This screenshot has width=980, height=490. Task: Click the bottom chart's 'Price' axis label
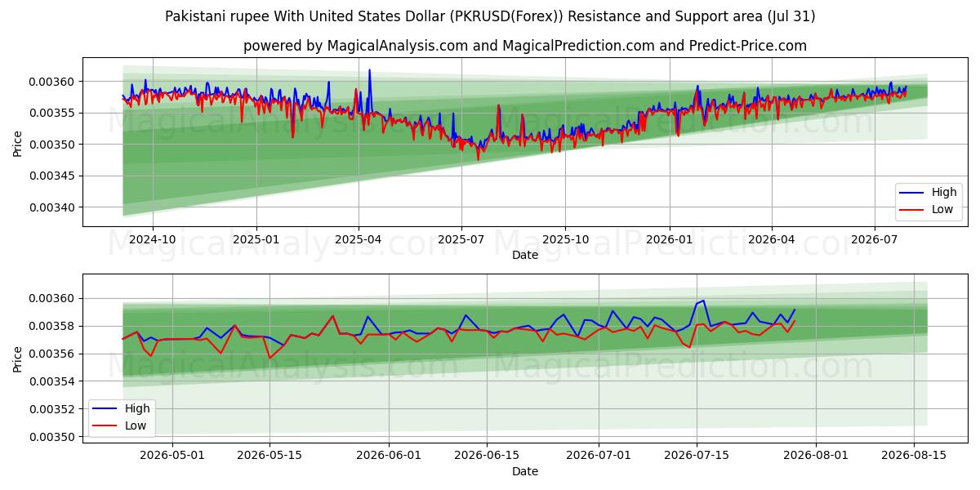[18, 359]
